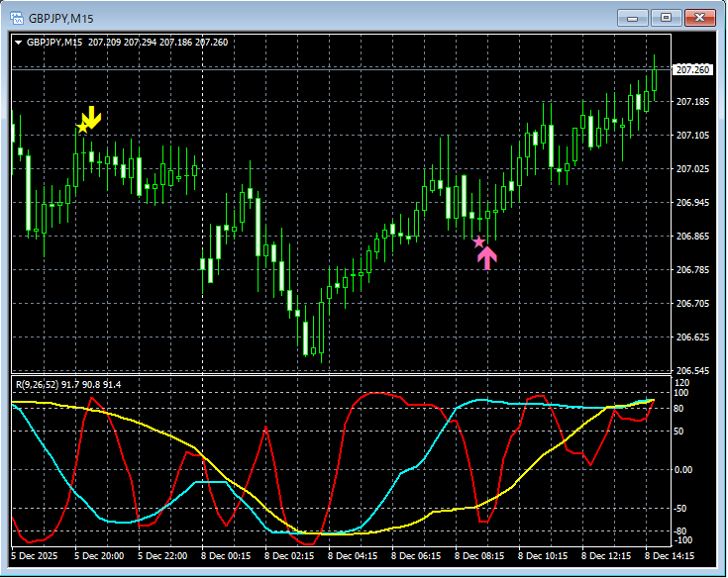Click the GBPJPY,M15 symbol label in chart

tap(54, 43)
